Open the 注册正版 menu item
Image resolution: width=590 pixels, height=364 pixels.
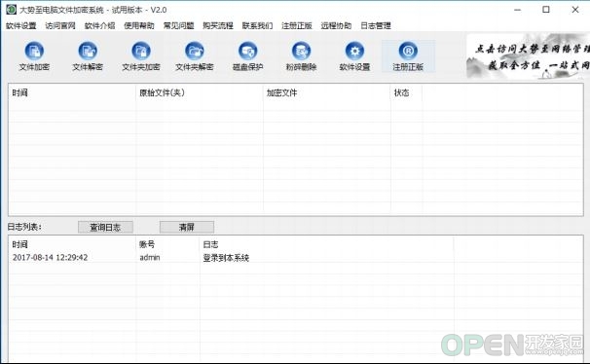tap(297, 25)
